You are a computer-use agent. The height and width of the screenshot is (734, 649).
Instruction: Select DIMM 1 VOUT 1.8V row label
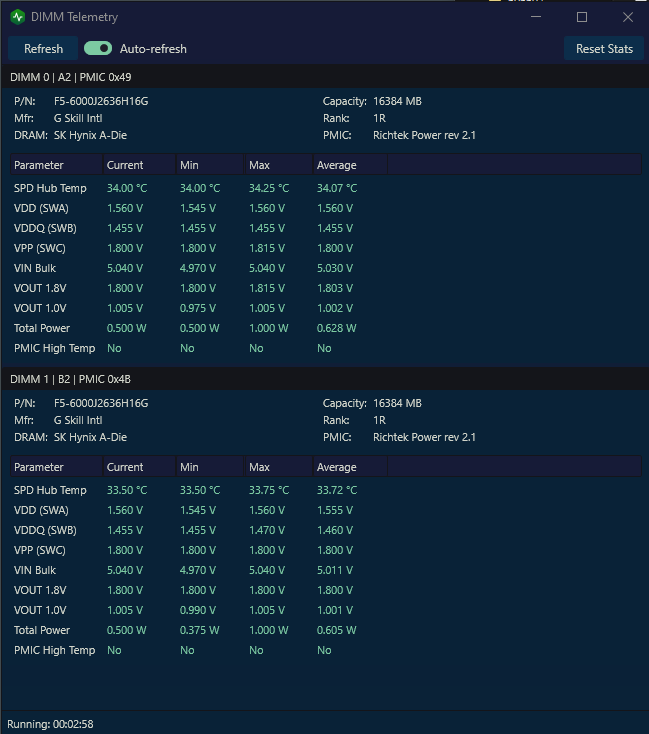click(40, 590)
